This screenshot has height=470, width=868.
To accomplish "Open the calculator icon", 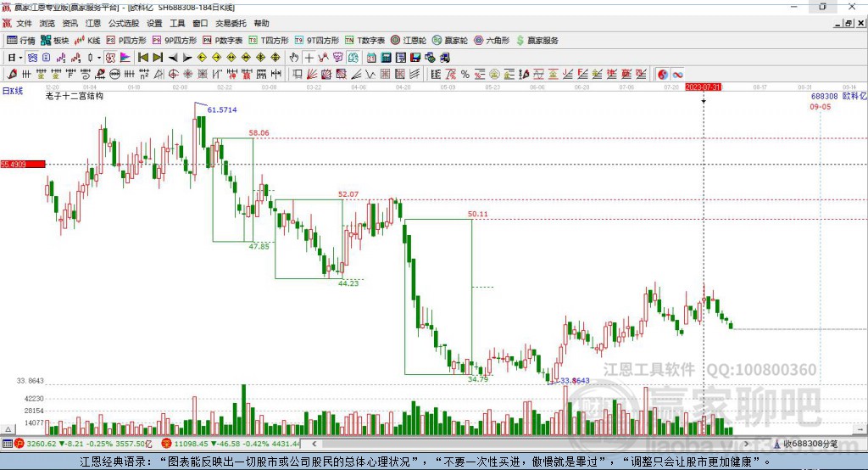I will (386, 58).
